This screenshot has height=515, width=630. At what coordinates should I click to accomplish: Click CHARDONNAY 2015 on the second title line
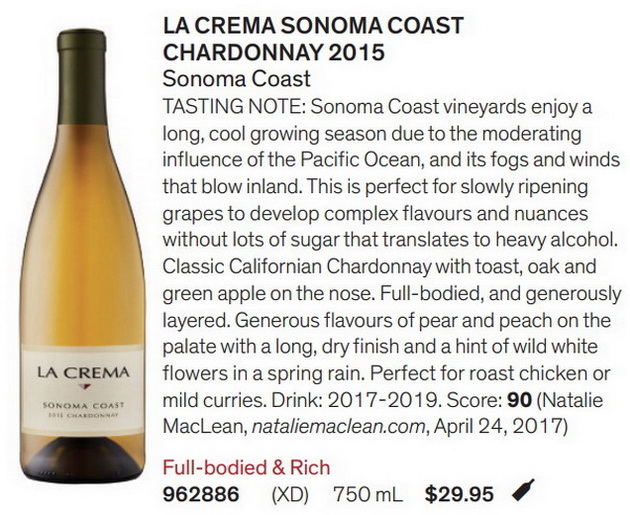pyautogui.click(x=274, y=52)
